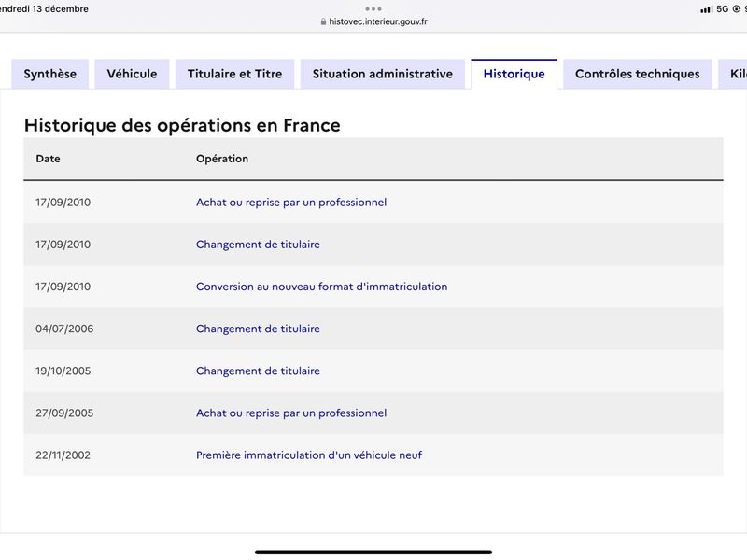Tap the date shown in the status bar
747x560 pixels.
[x=44, y=9]
